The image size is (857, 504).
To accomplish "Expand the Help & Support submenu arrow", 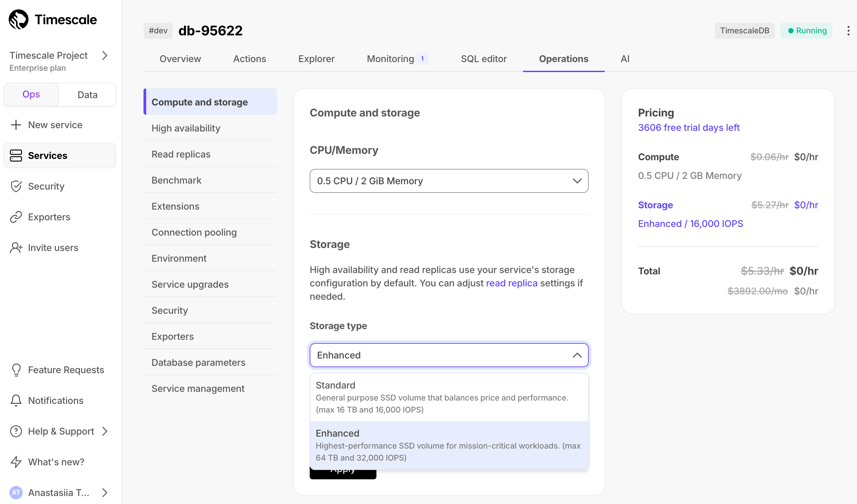I will tap(105, 431).
